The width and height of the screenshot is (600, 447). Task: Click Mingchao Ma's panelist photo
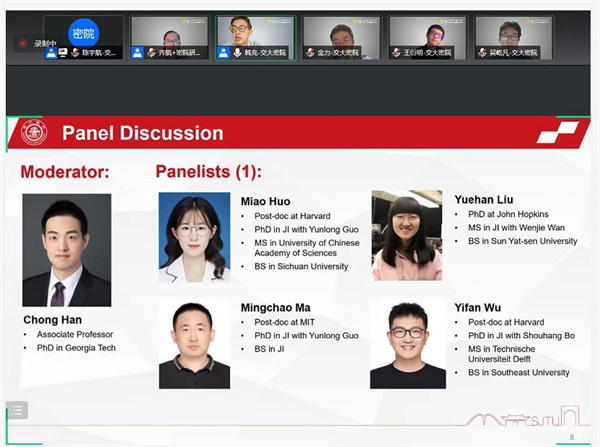(x=194, y=343)
